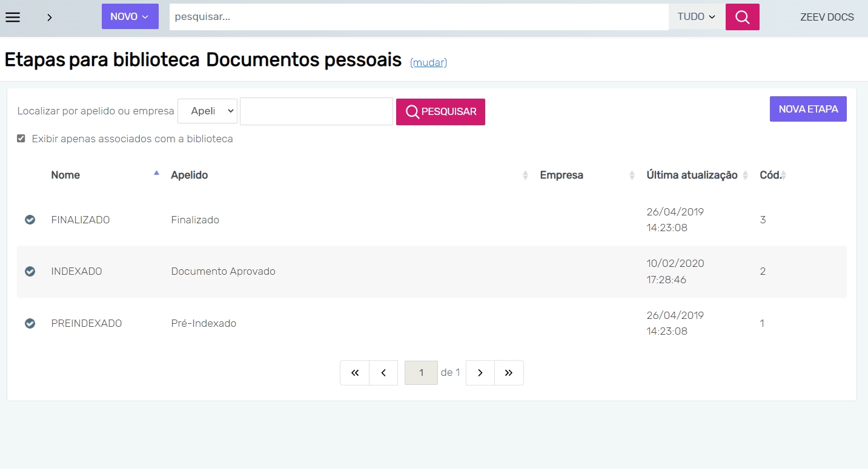This screenshot has width=868, height=469.
Task: Click the PREINDEXADO row check icon
Action: point(30,324)
